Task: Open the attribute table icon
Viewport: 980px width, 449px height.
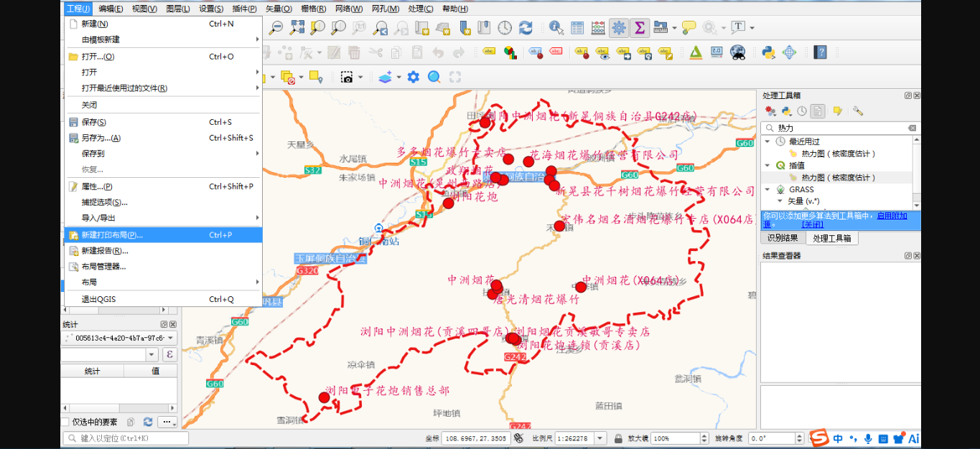Action: click(577, 28)
